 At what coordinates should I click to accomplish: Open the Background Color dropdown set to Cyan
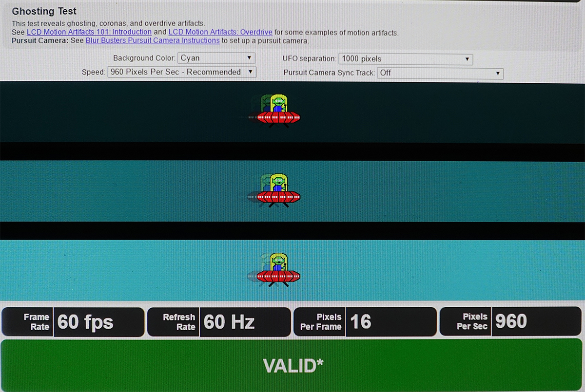coord(216,58)
